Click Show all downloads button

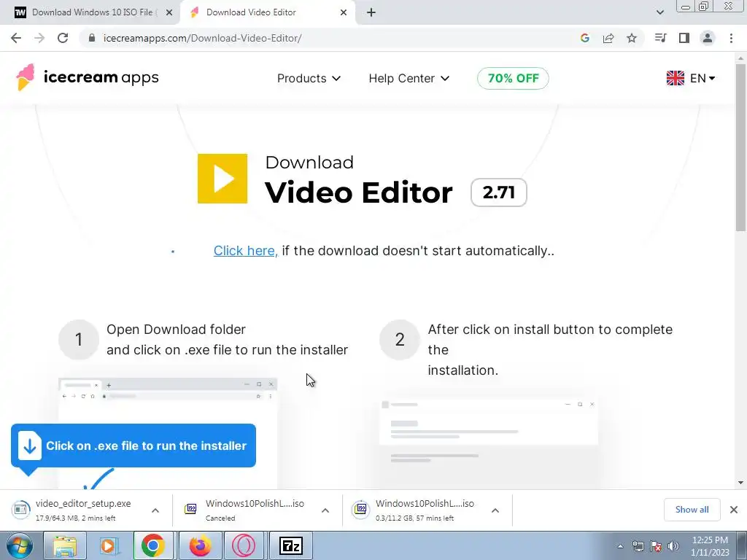click(692, 510)
